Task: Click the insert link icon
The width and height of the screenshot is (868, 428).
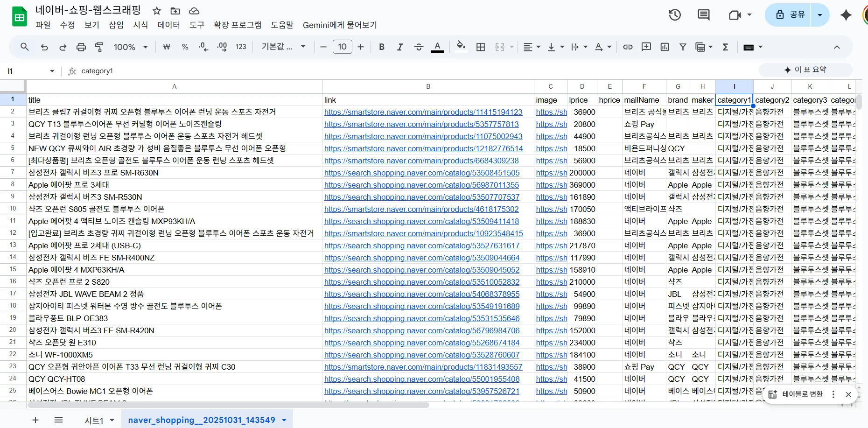Action: [x=628, y=47]
